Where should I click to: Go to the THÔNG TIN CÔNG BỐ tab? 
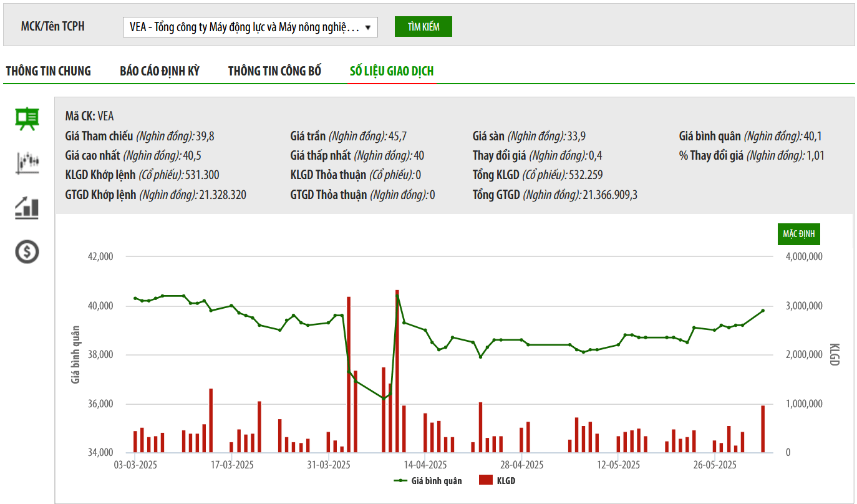(274, 71)
